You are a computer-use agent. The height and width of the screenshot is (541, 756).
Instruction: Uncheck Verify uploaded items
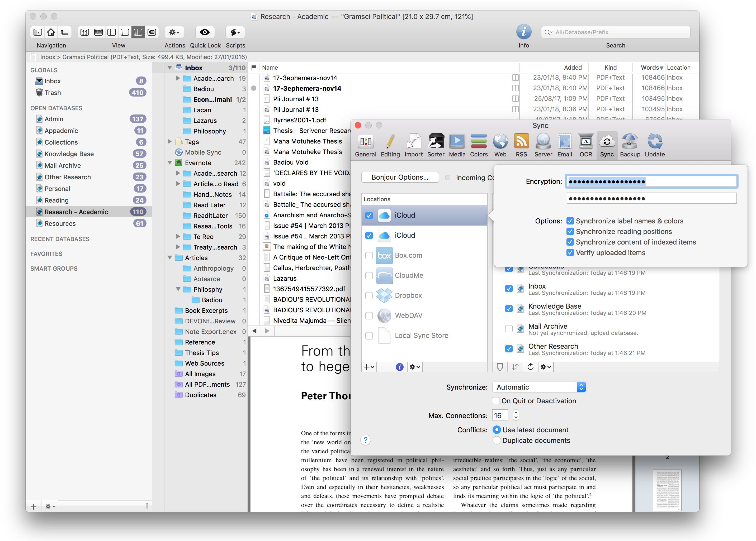pos(570,252)
